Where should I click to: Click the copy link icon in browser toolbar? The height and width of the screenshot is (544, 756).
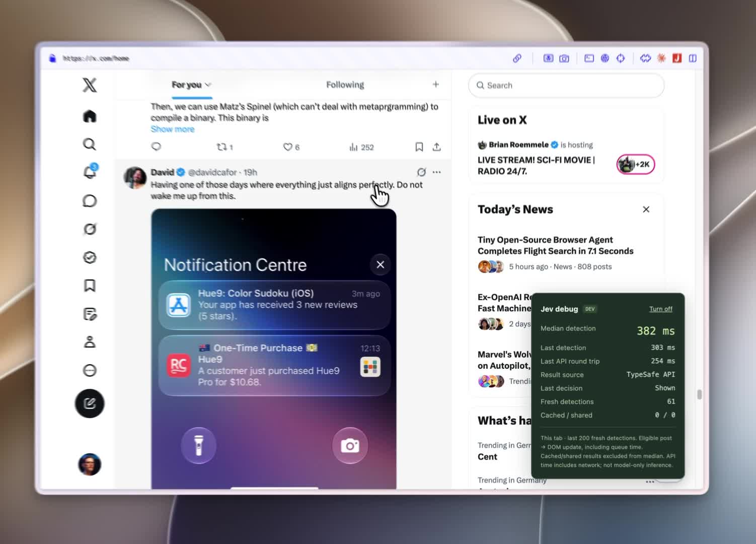click(x=517, y=58)
